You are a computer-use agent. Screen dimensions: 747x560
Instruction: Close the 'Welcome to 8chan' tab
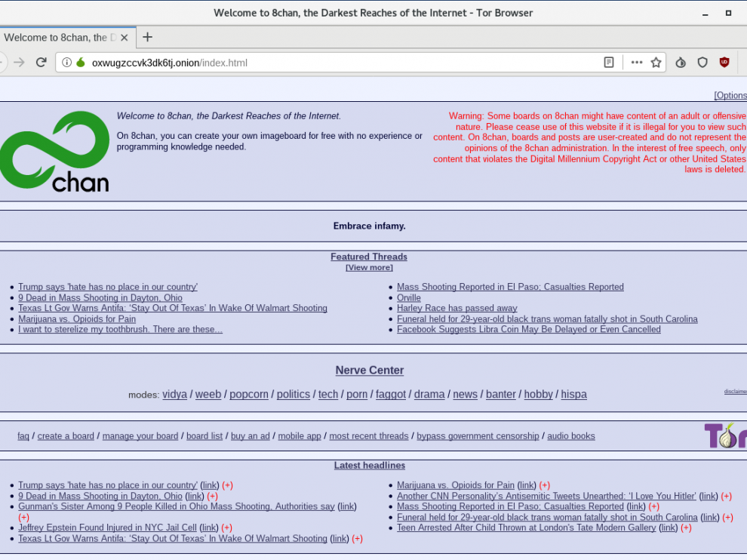[x=124, y=37]
